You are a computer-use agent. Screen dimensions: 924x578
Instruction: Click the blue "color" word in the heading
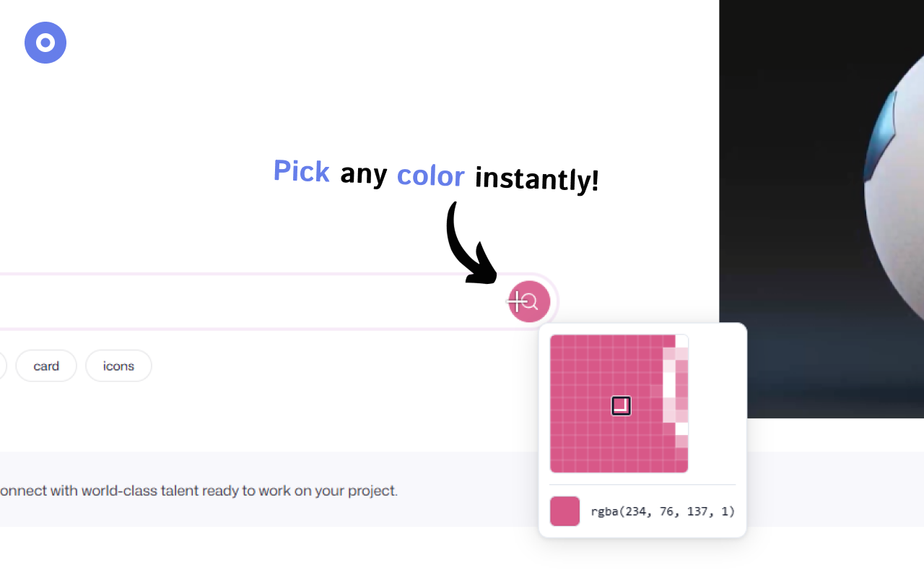[430, 176]
